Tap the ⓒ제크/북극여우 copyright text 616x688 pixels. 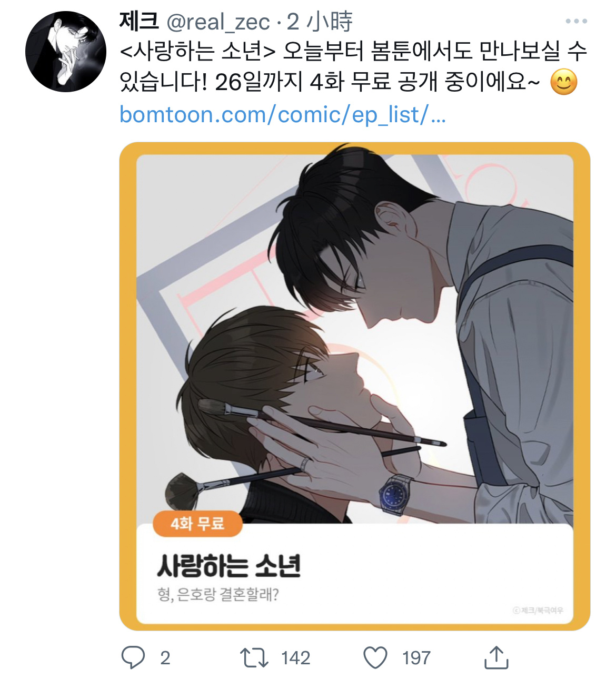point(538,610)
